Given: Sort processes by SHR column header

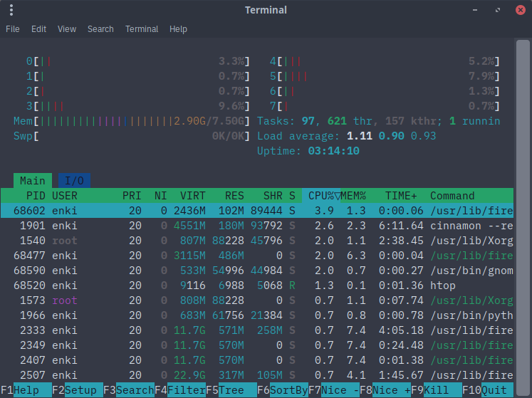Looking at the screenshot, I should coord(273,196).
